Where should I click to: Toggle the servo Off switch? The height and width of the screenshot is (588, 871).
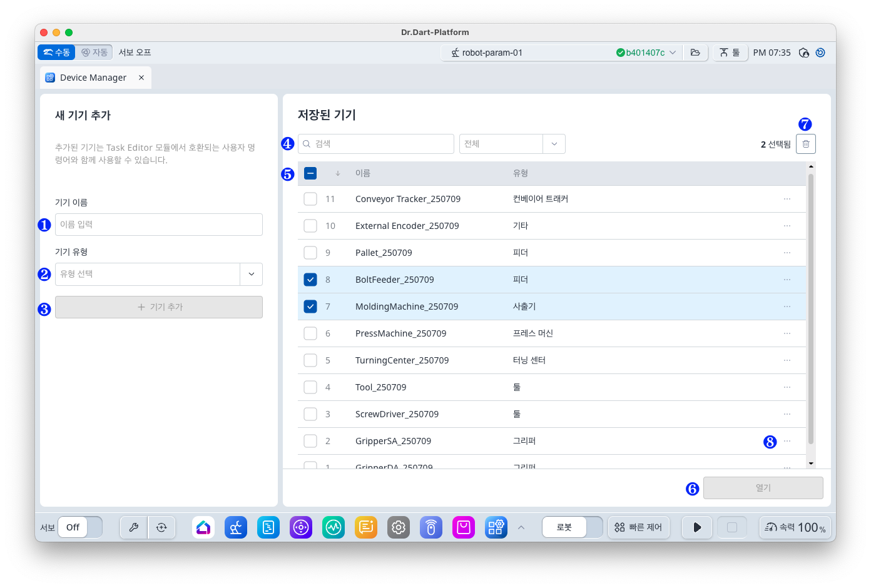(80, 527)
